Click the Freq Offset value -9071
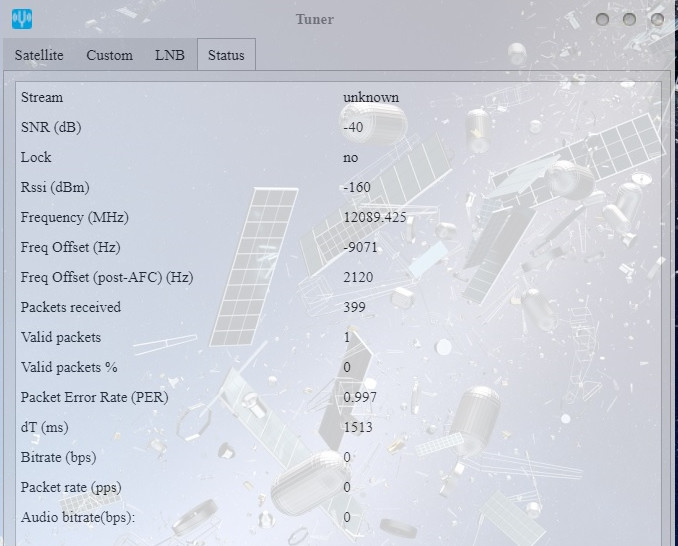This screenshot has width=678, height=546. [x=359, y=247]
